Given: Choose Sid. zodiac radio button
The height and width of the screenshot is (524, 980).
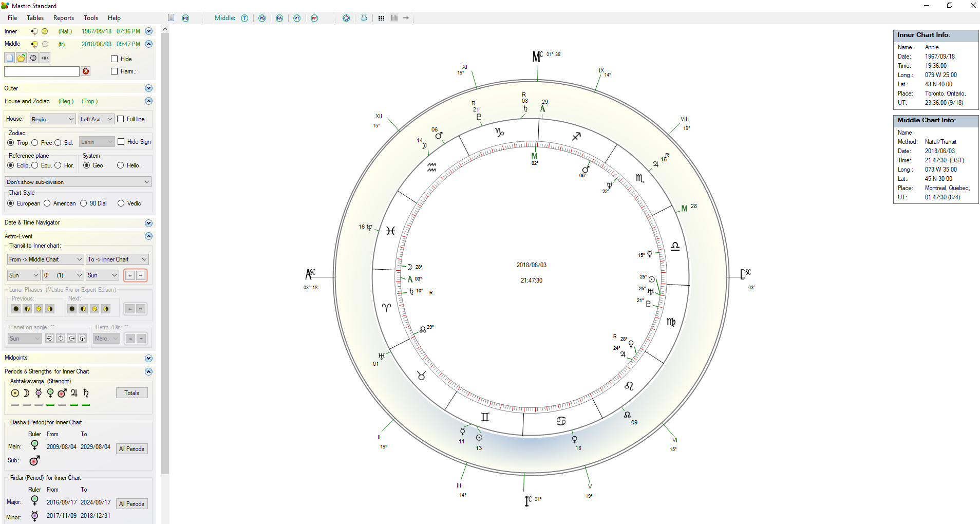Looking at the screenshot, I should coord(58,143).
